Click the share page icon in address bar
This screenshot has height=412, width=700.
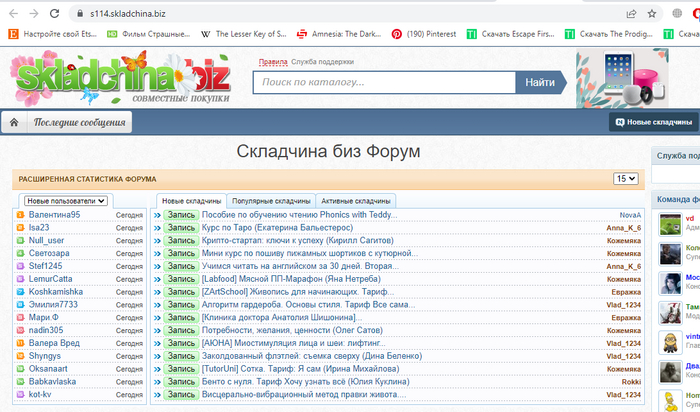coord(631,13)
